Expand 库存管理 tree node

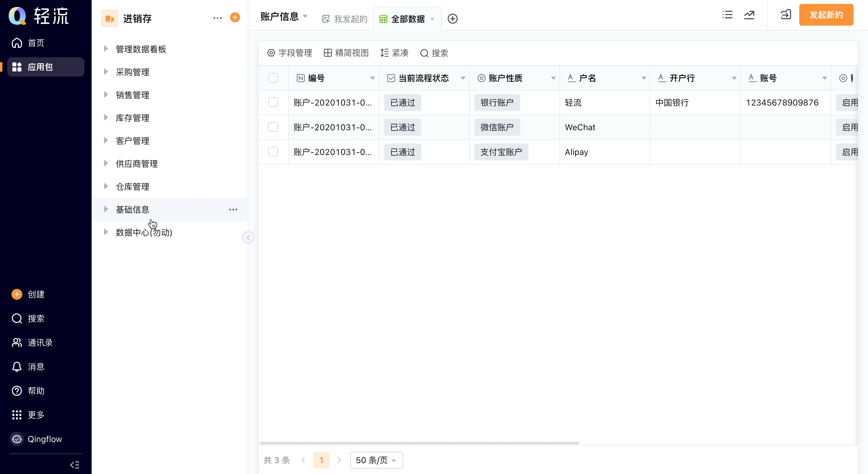coord(106,118)
